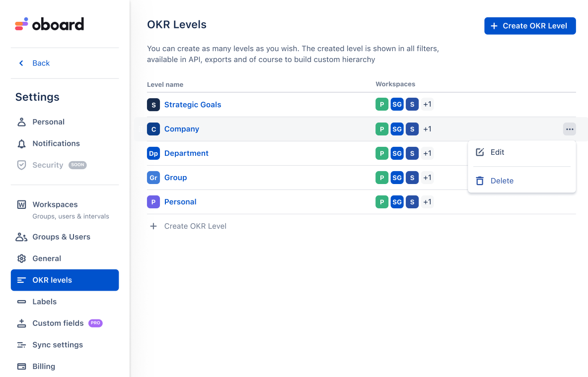This screenshot has width=588, height=377.
Task: Click the Notifications bell icon
Action: click(22, 143)
